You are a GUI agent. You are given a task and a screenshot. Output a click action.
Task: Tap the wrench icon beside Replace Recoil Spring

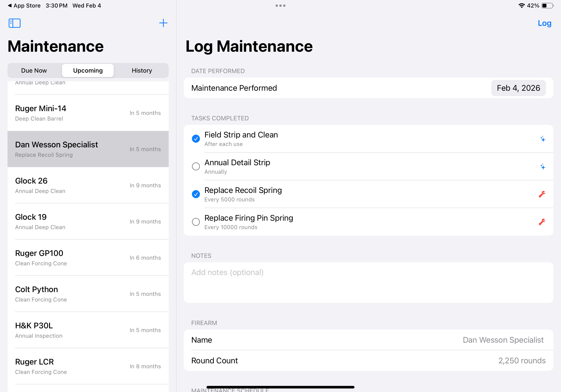(542, 195)
